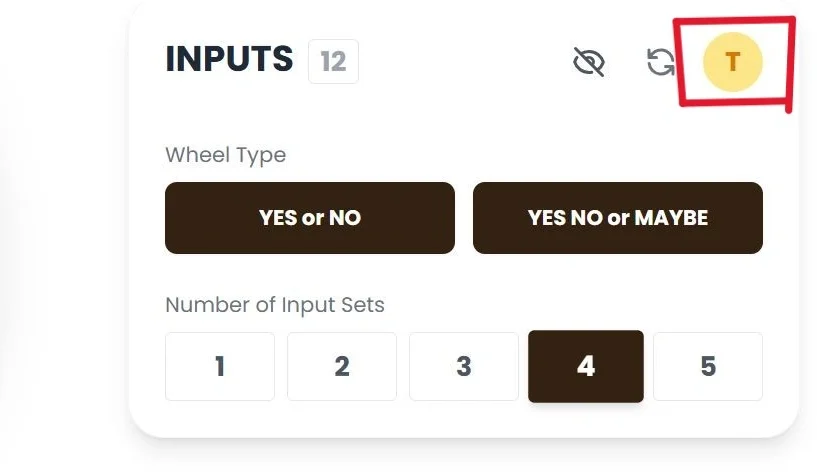Screen dimensions: 817x472
Task: Click the Number of Input Sets label
Action: pyautogui.click(x=274, y=305)
